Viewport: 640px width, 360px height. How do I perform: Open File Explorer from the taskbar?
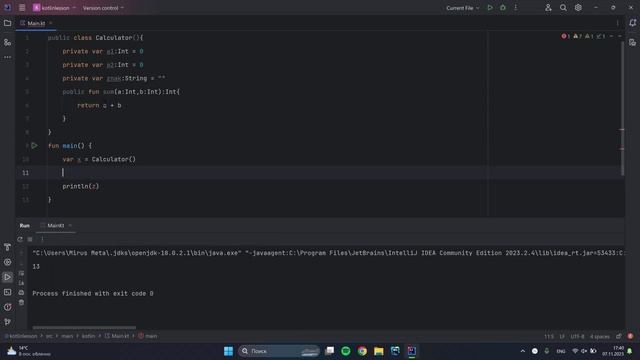point(379,351)
